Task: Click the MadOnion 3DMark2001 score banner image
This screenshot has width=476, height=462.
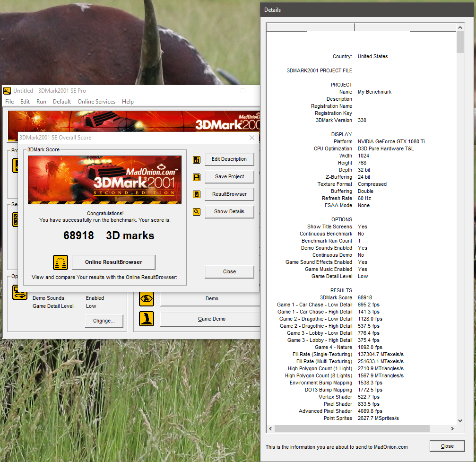Action: pos(105,180)
